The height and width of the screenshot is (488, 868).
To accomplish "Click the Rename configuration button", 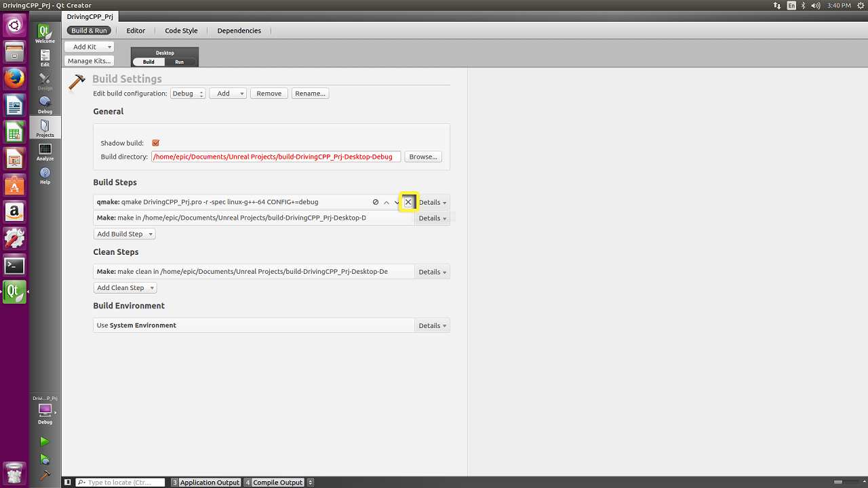I will (x=311, y=94).
